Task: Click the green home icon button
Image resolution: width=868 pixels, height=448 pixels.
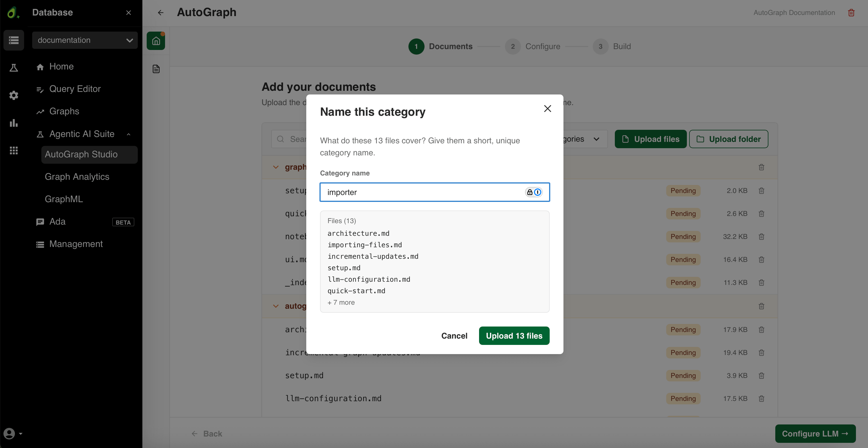Action: (156, 41)
